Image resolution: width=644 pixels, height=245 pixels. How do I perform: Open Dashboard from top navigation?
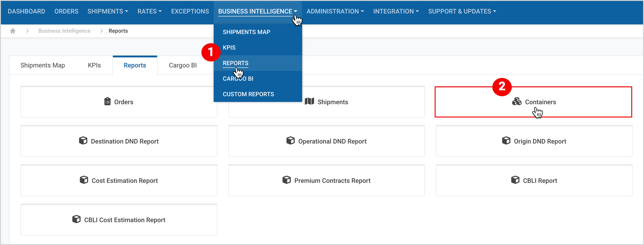26,11
